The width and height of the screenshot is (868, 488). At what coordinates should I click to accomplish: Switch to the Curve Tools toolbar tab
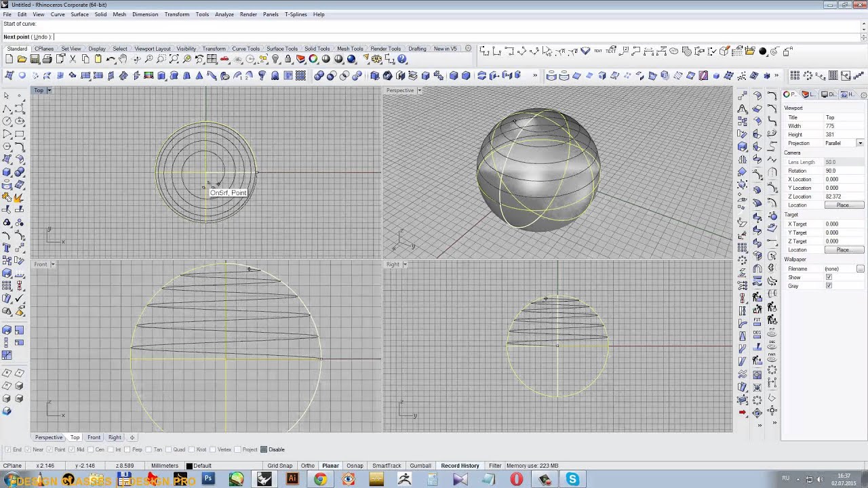click(245, 49)
